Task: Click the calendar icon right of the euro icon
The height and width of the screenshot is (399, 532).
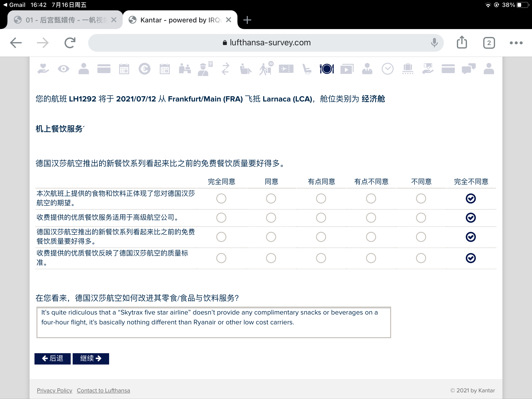Action: click(165, 69)
